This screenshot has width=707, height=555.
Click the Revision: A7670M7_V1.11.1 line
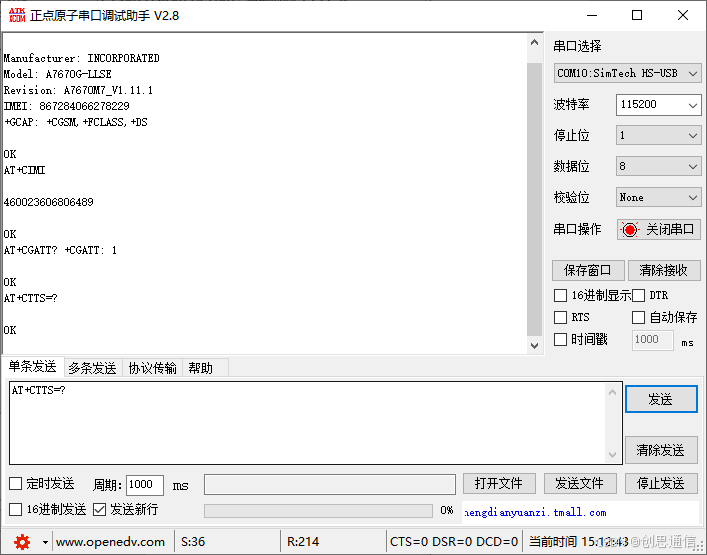click(78, 91)
